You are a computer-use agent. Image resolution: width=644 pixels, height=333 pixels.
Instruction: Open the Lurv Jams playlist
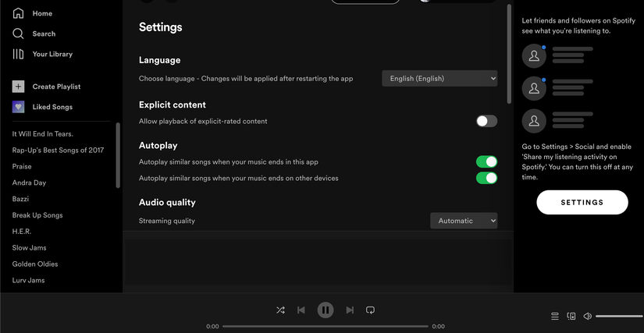28,280
